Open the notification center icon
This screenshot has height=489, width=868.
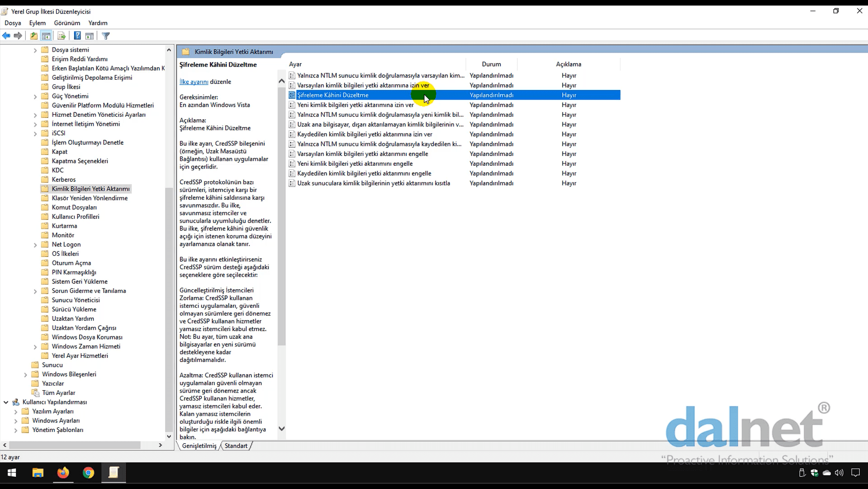click(x=855, y=473)
